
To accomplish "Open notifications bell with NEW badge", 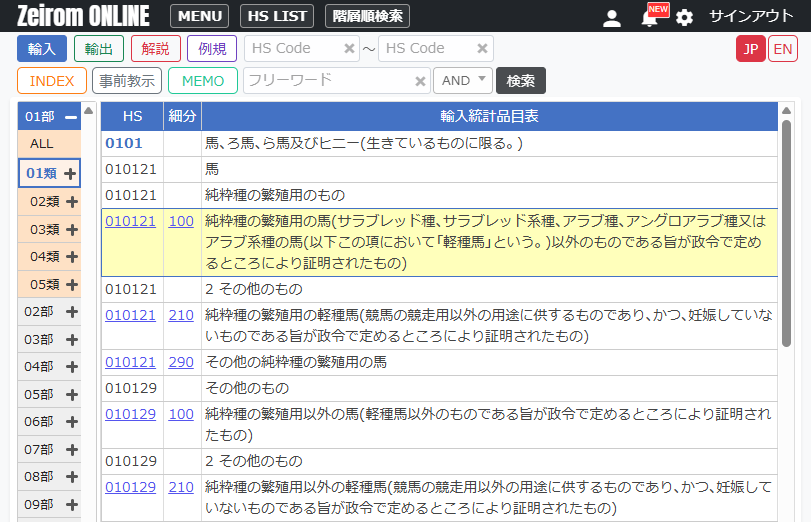I will pos(654,16).
